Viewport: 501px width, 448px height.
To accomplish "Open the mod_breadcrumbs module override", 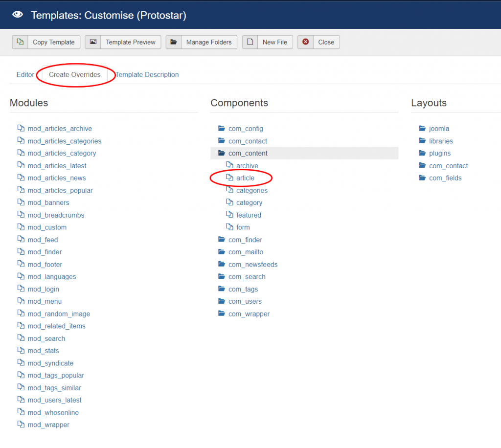I will coord(55,215).
